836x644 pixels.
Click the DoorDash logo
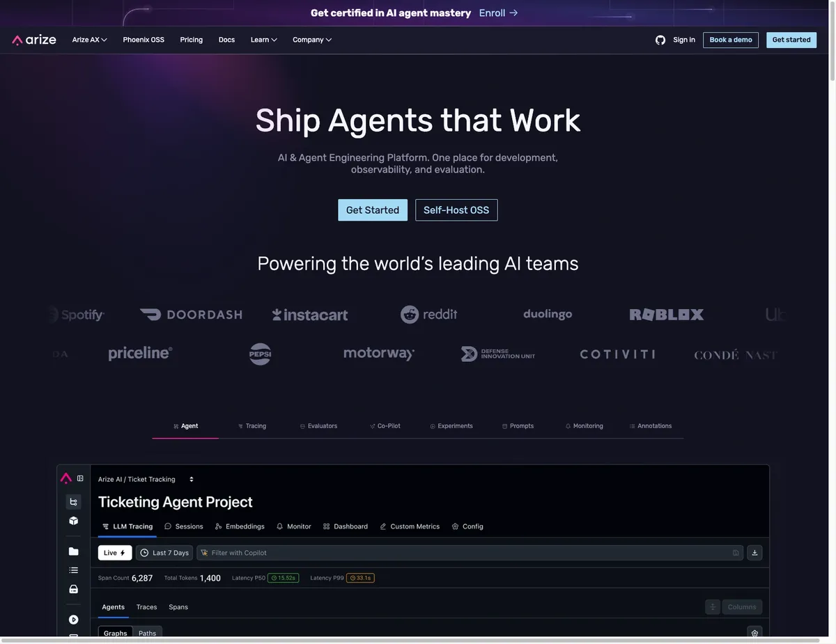(191, 315)
